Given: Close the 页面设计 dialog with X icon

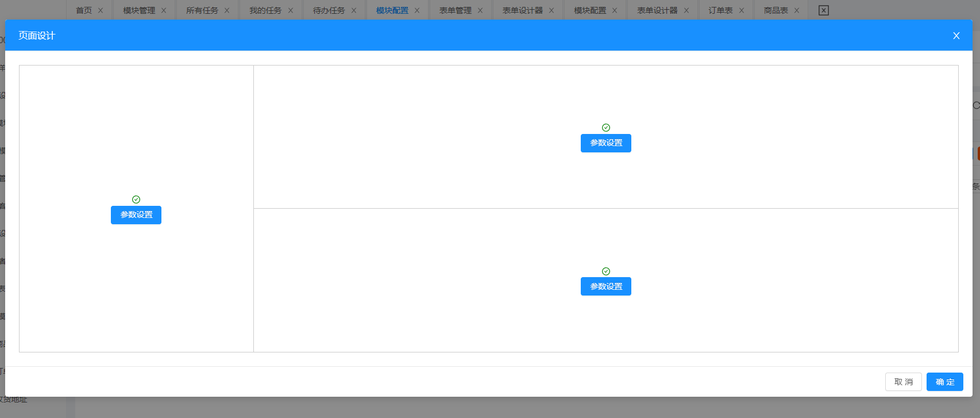Looking at the screenshot, I should [x=956, y=36].
